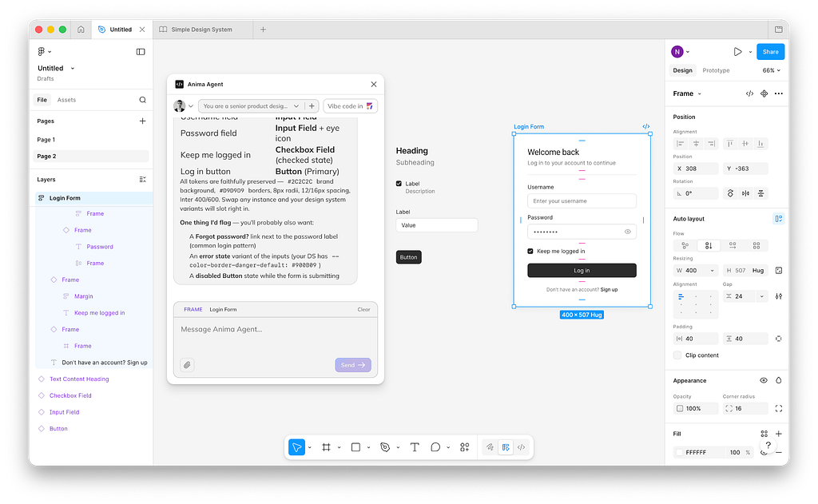Click the Send button in Anima Agent
Viewport: 818px width, 504px height.
[x=352, y=365]
